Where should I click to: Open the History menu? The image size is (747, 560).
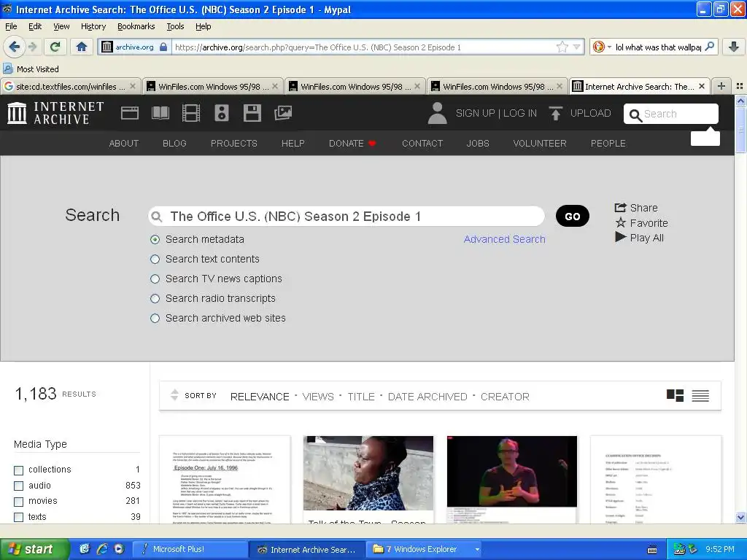(93, 26)
